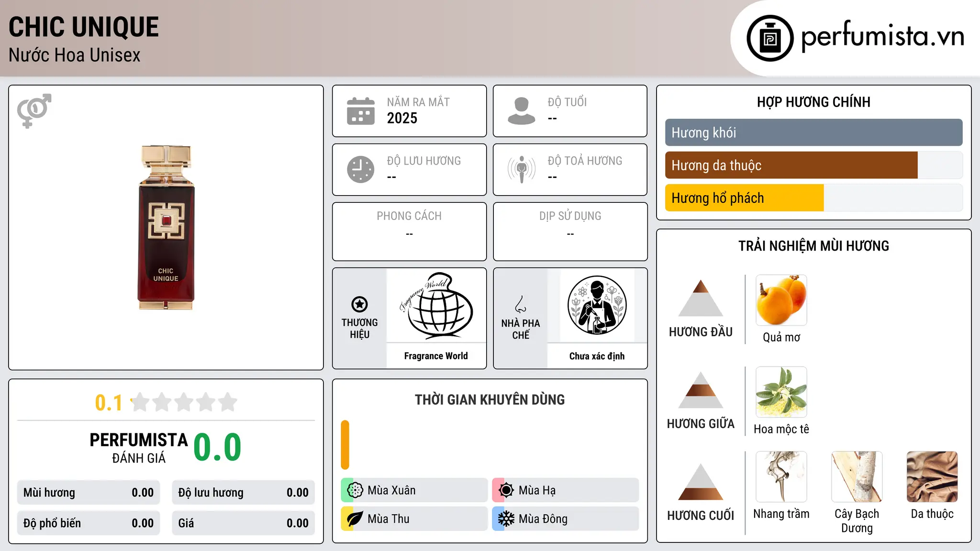Click the Hương hổ phách accord bar

tap(813, 198)
